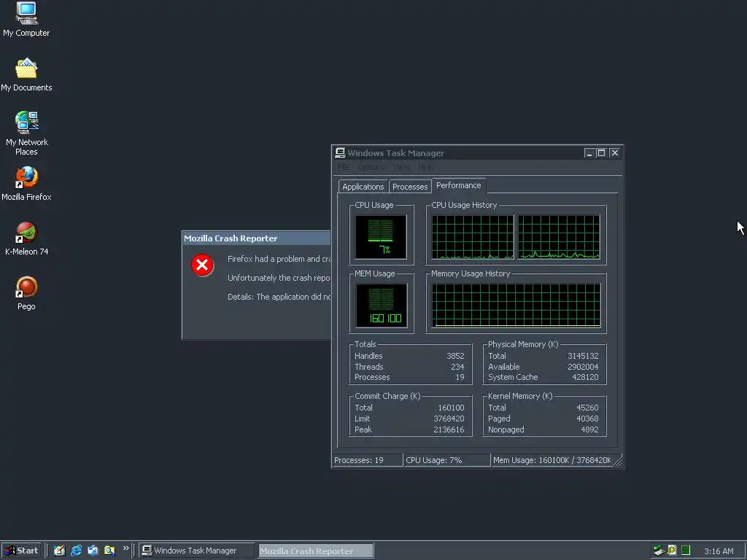Click the magnifier page tray icon
The width and height of the screenshot is (747, 560).
tap(672, 551)
